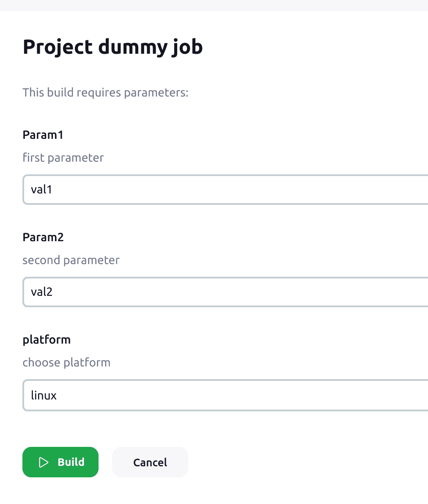Click inside the Param1 value field
This screenshot has height=504, width=428.
click(x=169, y=190)
